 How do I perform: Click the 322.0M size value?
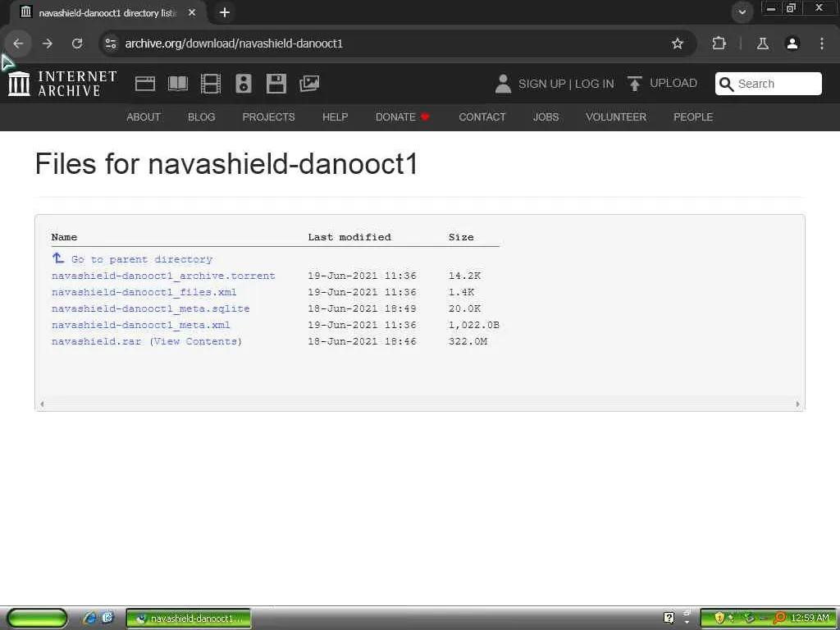click(x=468, y=342)
